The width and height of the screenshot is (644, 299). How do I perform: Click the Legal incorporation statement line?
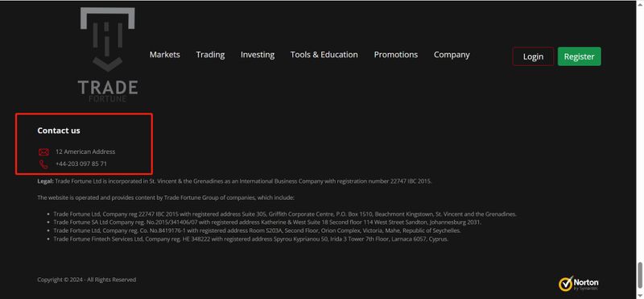coord(234,181)
